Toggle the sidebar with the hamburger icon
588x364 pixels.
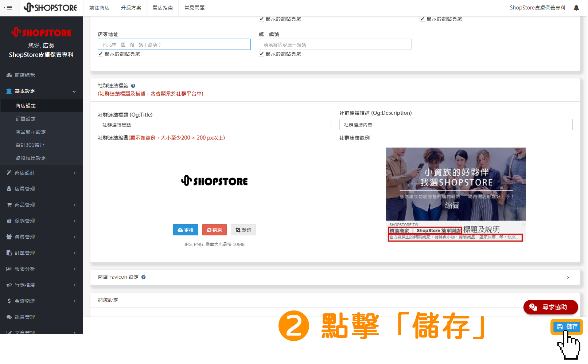pyautogui.click(x=9, y=8)
